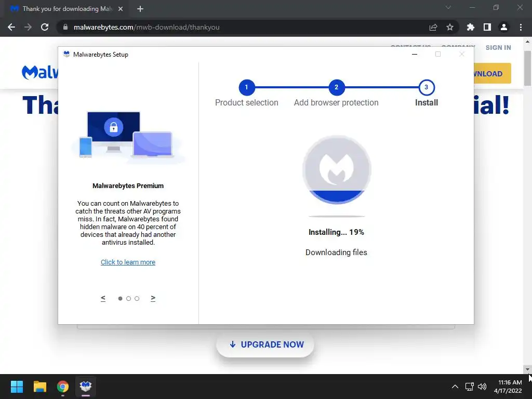Show next slide with the right arrow
Viewport: 532px width, 399px height.
coord(153,298)
